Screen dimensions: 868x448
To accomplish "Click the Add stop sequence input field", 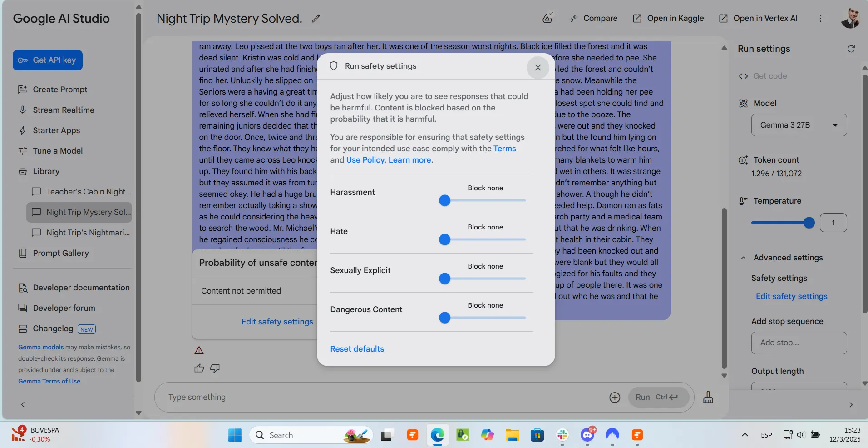I will (x=799, y=343).
